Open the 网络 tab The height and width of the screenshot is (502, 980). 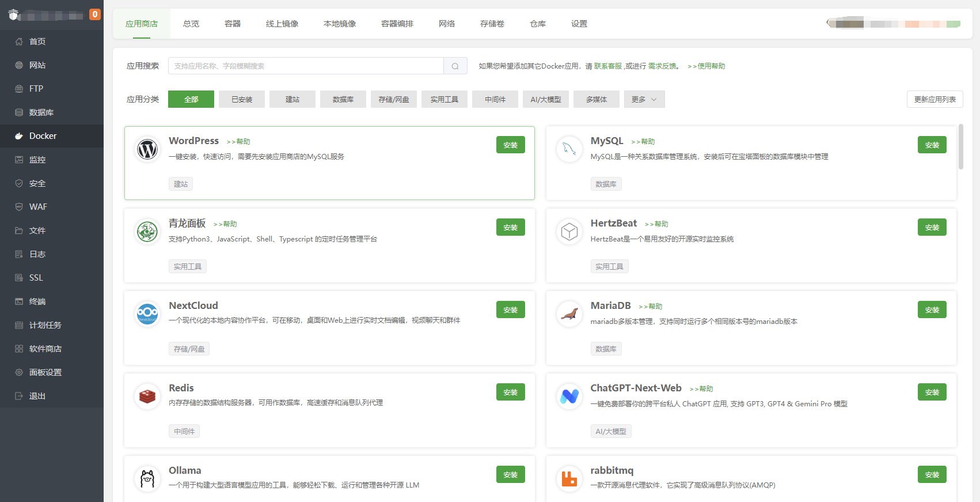click(x=447, y=24)
